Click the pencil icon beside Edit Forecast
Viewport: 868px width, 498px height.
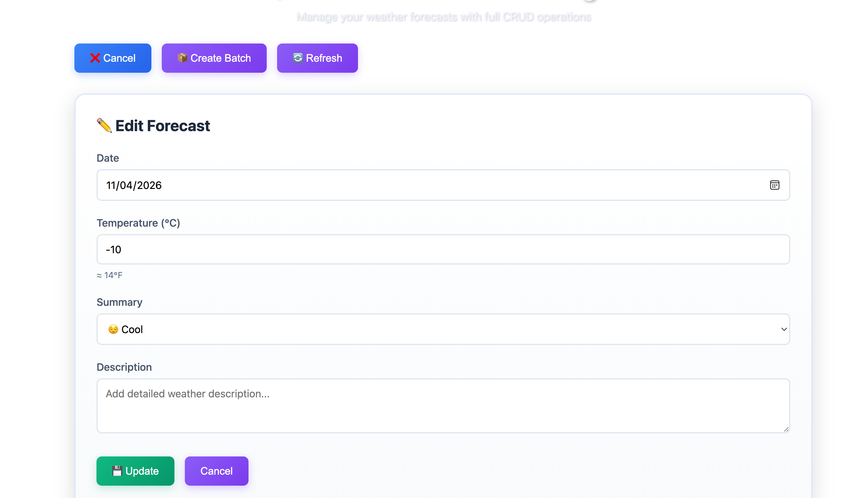(x=104, y=126)
